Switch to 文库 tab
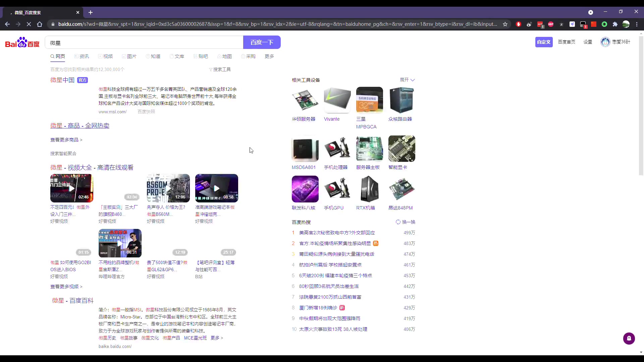 point(177,56)
